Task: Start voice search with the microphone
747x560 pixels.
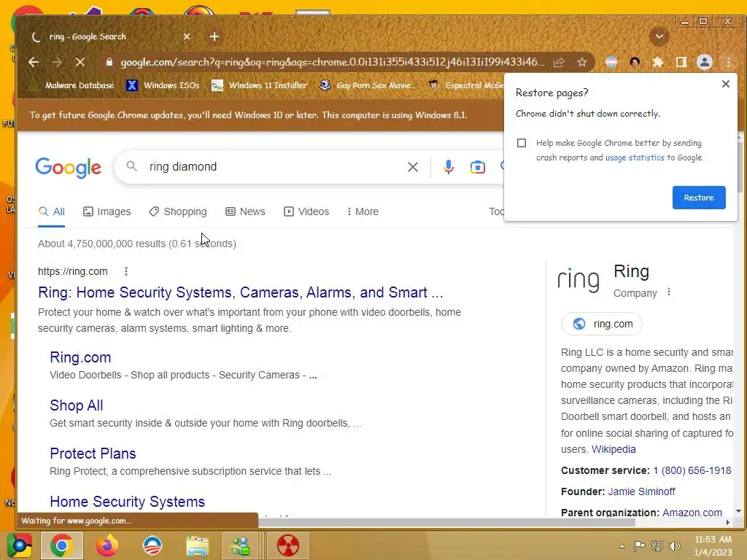Action: pos(449,167)
